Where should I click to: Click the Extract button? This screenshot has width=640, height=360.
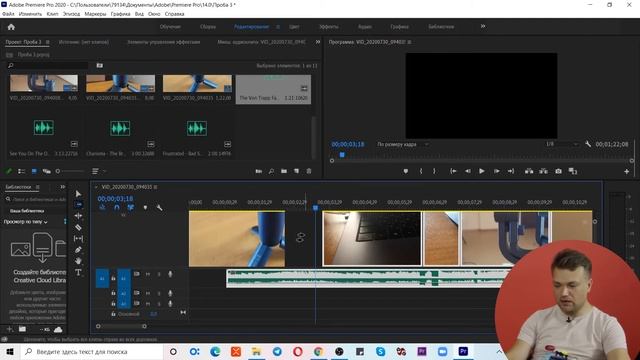click(x=543, y=171)
